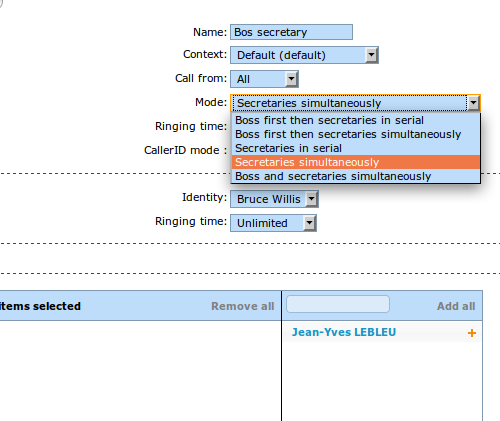
Task: Collapse the Mode dropdown showing Secretaries simultaneously
Action: [356, 103]
